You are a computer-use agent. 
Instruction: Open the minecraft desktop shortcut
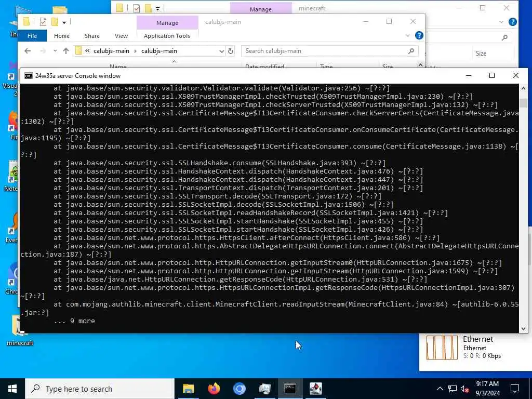20,330
